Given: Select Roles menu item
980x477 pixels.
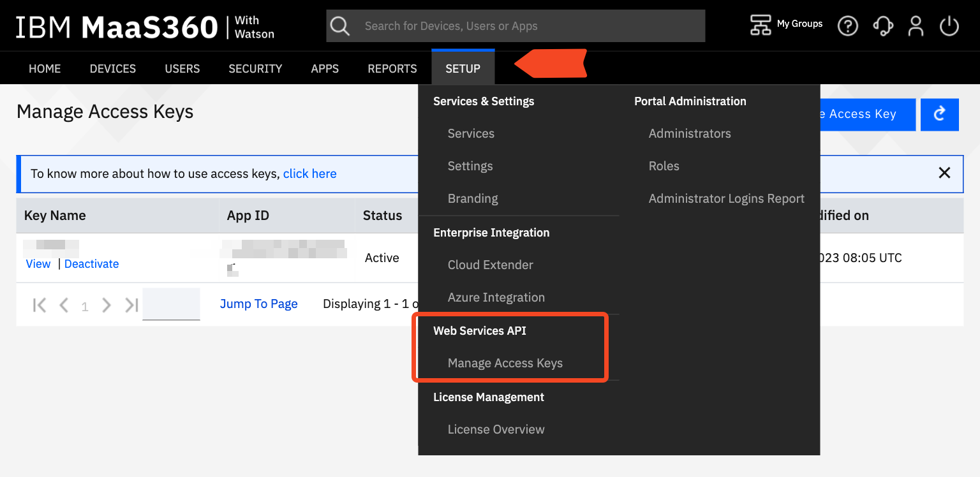Looking at the screenshot, I should click(x=664, y=166).
